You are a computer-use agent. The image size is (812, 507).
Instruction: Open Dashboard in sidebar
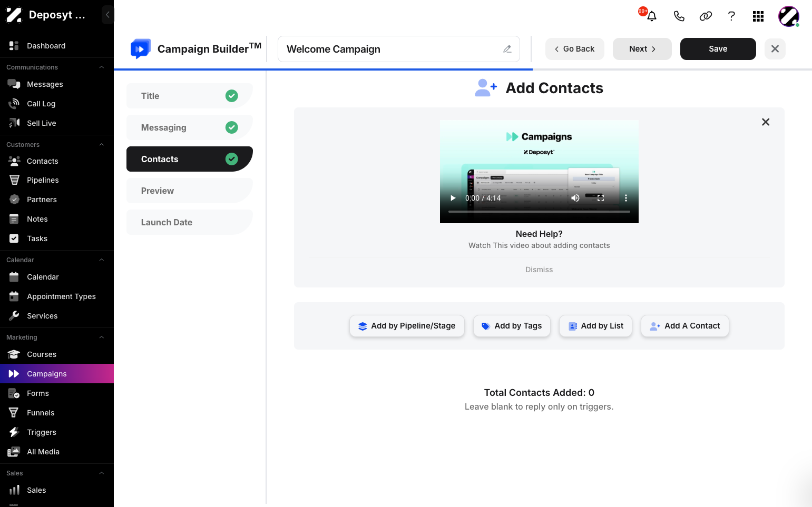point(57,46)
